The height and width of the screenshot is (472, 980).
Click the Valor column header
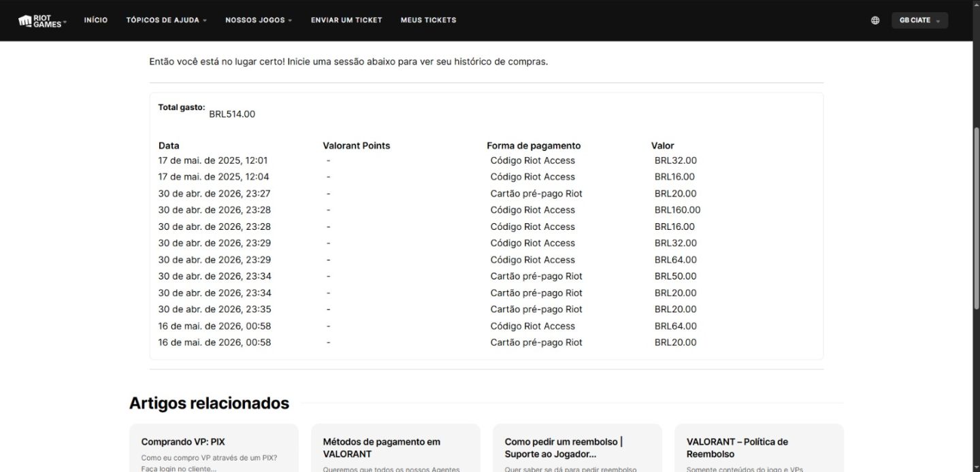663,146
